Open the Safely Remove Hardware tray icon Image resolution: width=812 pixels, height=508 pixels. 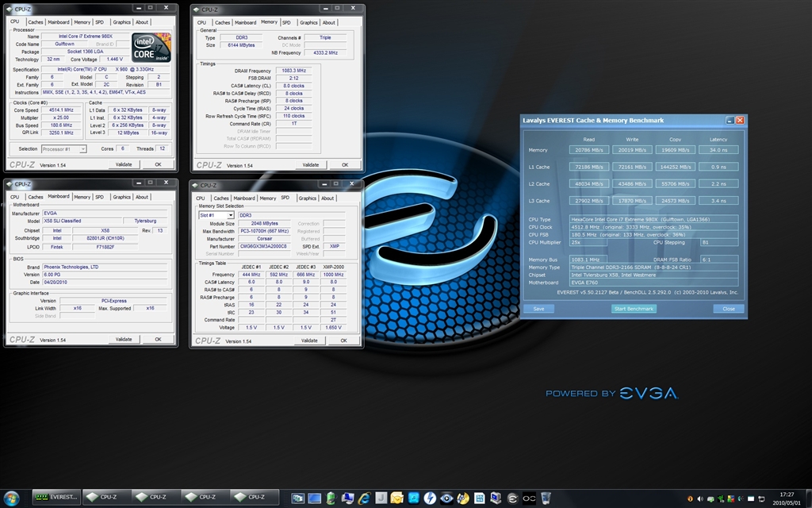[710, 498]
